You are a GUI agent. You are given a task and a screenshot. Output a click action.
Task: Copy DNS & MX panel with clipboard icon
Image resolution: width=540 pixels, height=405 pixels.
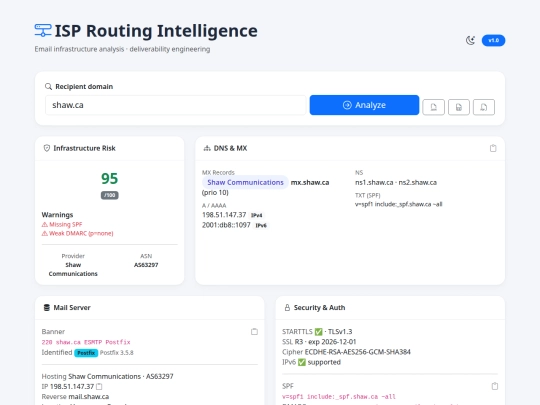tap(493, 148)
